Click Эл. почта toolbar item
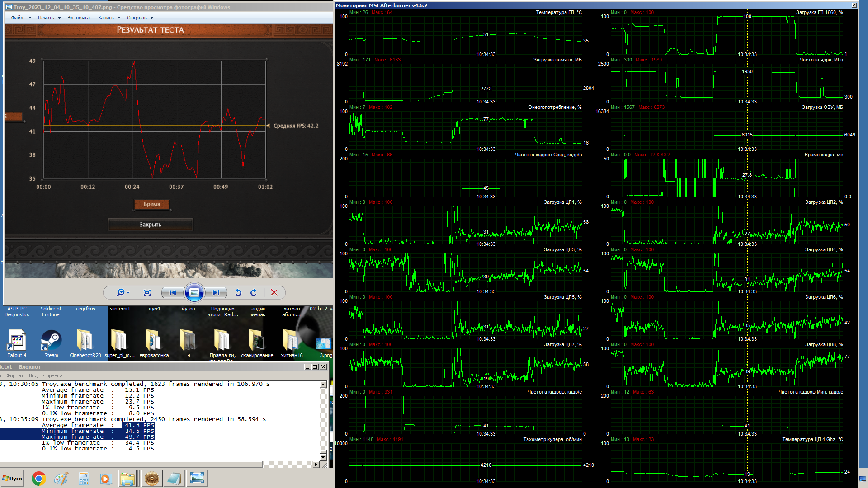The width and height of the screenshot is (868, 488). 78,18
